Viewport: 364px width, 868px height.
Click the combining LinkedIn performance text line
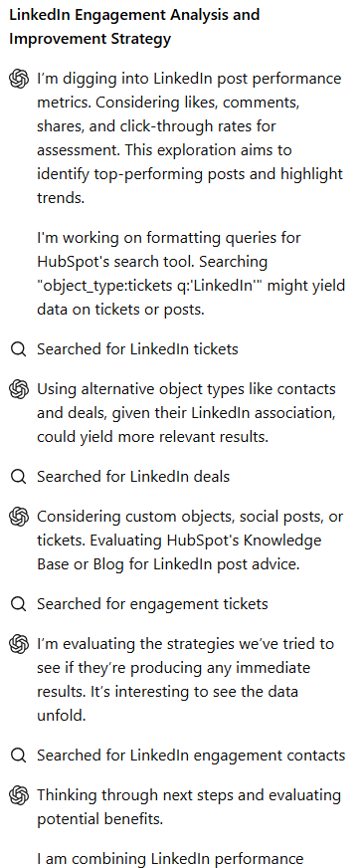(170, 859)
